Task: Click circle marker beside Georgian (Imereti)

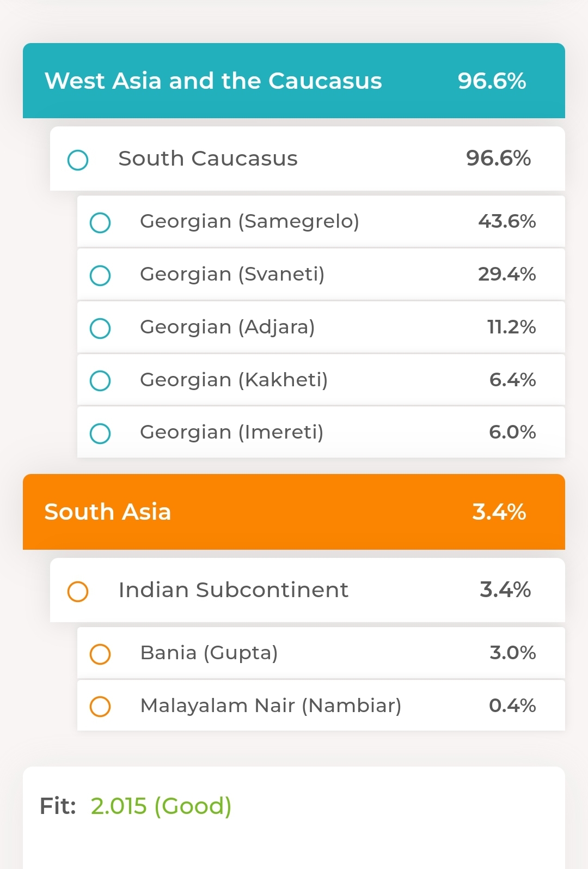Action: [100, 434]
